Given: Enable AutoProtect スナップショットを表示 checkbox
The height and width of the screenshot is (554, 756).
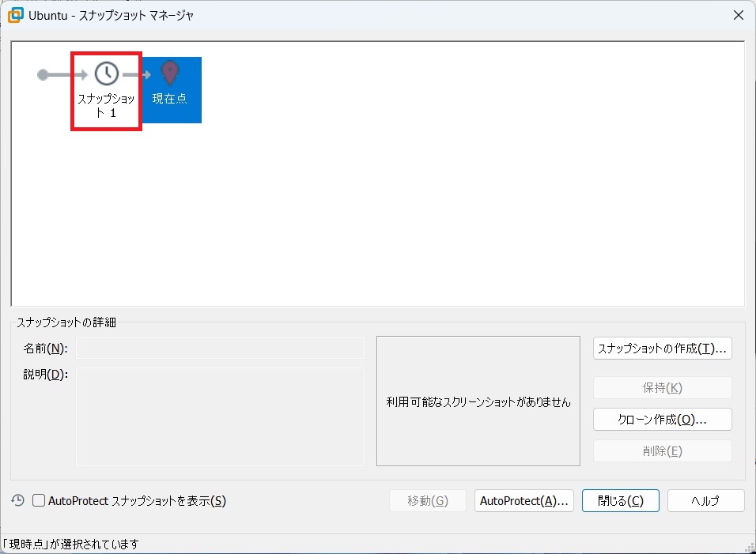Looking at the screenshot, I should click(x=39, y=500).
